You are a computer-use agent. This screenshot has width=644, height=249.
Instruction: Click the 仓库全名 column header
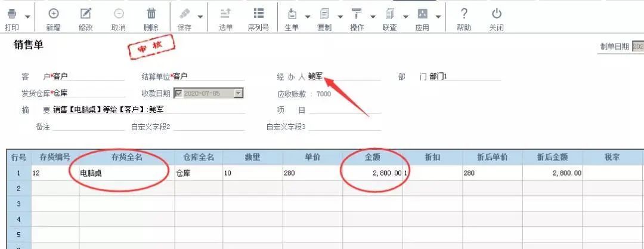[x=199, y=157]
